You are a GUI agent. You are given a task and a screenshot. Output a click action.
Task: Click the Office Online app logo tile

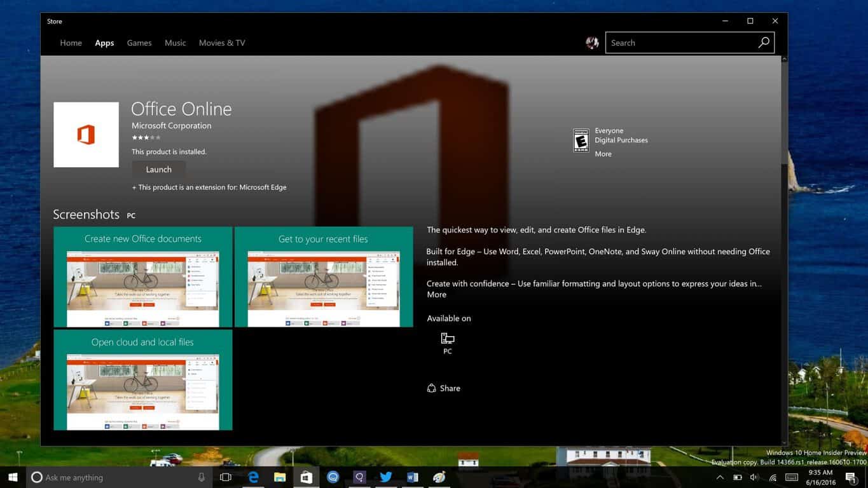(x=86, y=135)
